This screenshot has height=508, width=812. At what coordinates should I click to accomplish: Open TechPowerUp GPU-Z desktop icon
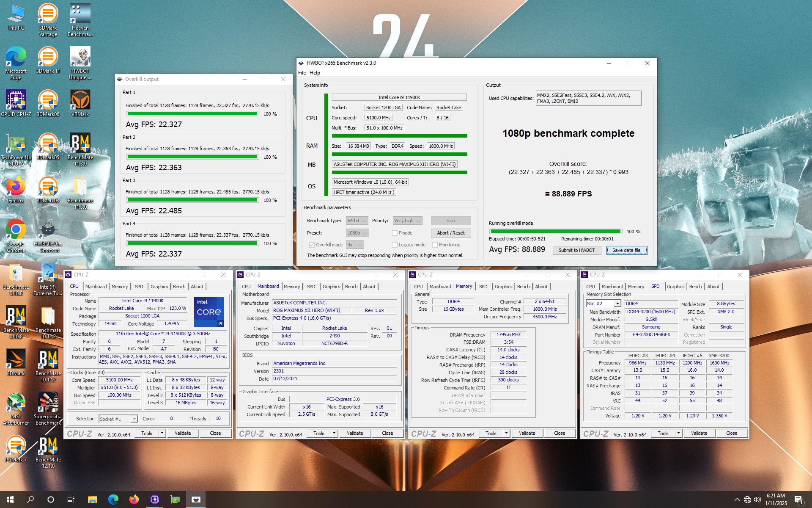point(16,149)
